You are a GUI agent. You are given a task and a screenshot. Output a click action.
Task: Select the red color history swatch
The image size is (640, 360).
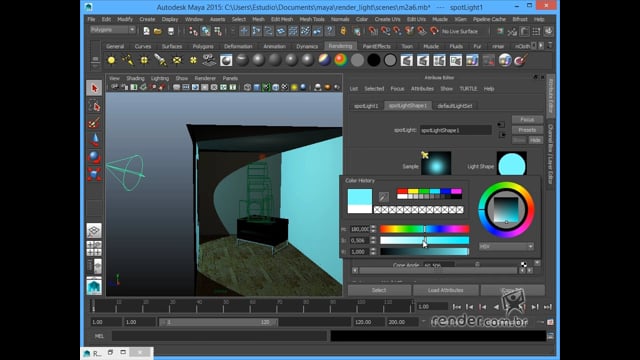402,191
